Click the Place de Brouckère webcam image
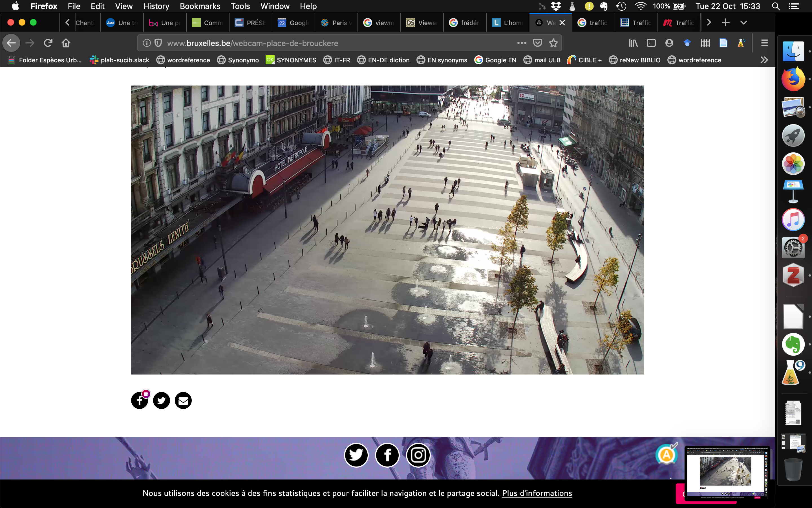812x508 pixels. (387, 230)
